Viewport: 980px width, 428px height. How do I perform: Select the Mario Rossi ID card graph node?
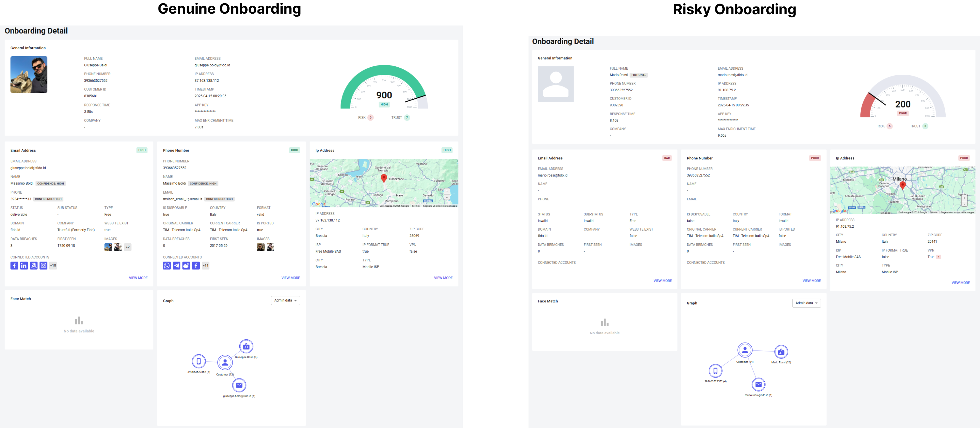(781, 352)
